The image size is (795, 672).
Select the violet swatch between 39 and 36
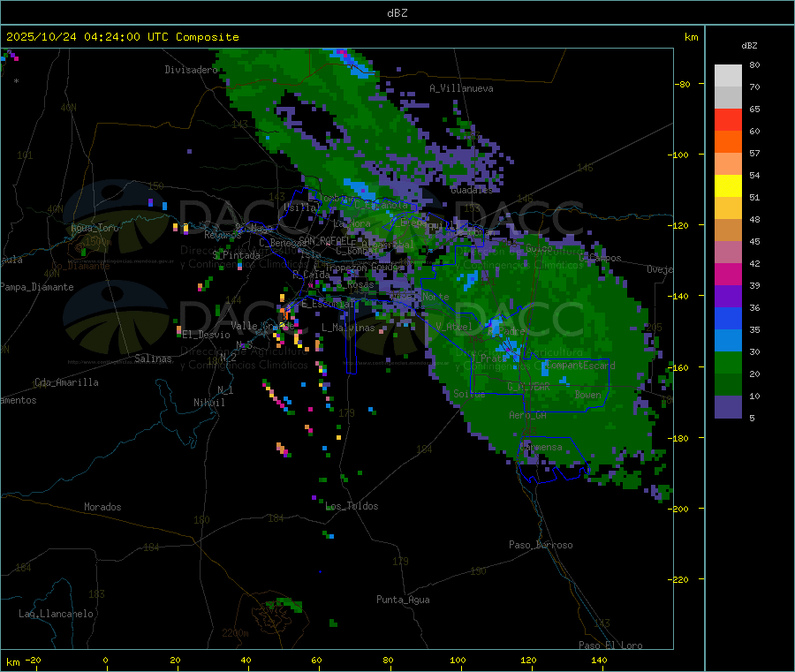pyautogui.click(x=728, y=297)
